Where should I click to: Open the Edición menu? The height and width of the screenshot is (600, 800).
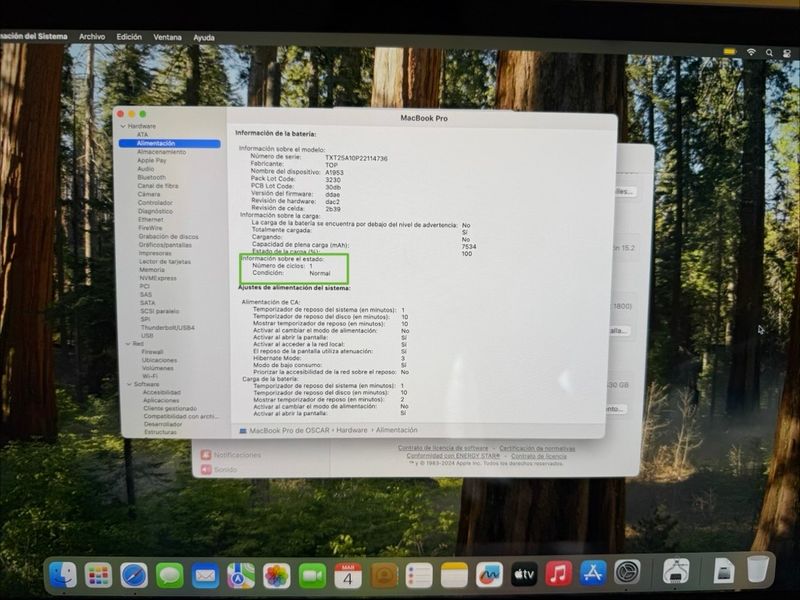point(129,37)
